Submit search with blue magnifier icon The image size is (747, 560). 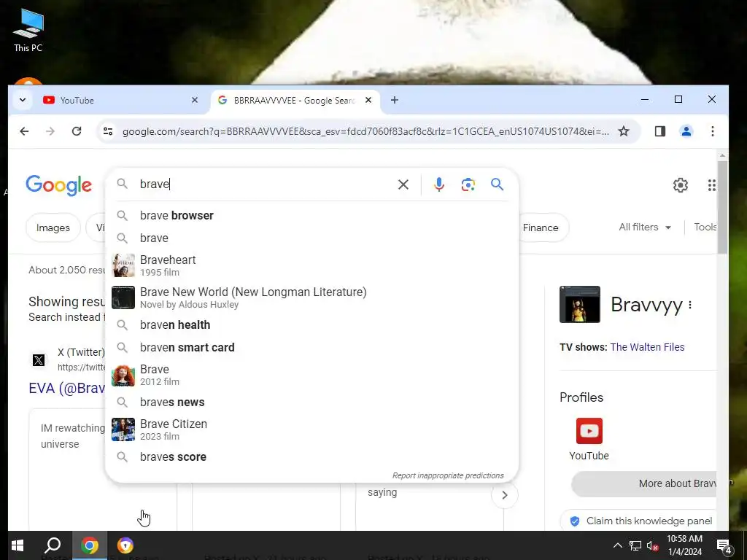pyautogui.click(x=497, y=184)
